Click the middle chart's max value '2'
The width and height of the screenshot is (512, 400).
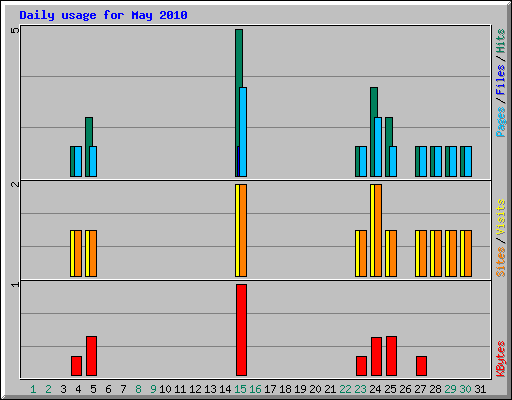(15, 184)
